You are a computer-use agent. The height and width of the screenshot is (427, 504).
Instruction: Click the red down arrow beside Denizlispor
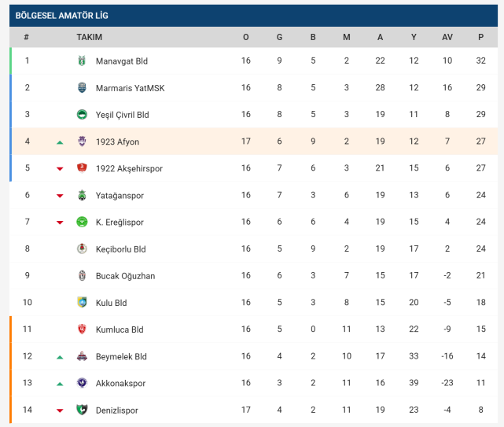(60, 410)
